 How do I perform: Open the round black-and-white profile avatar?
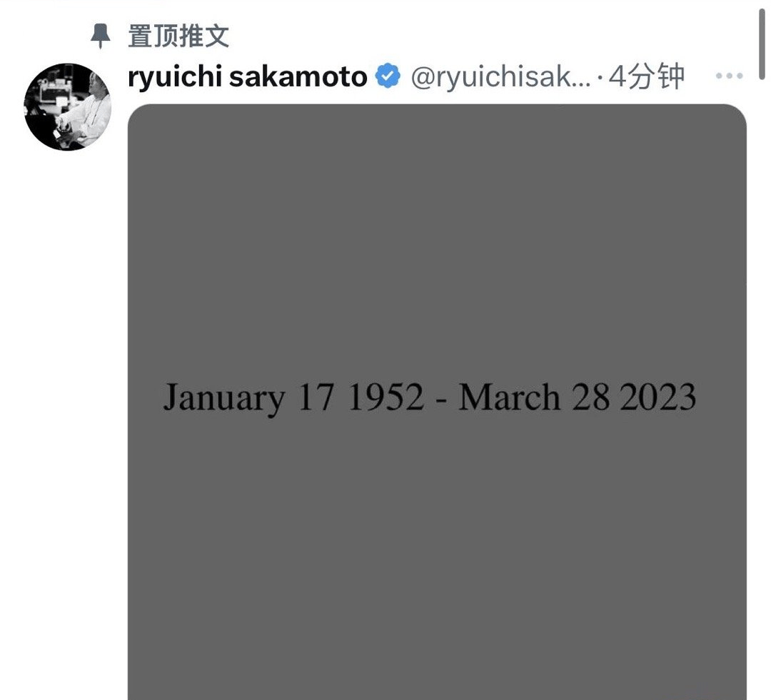67,106
